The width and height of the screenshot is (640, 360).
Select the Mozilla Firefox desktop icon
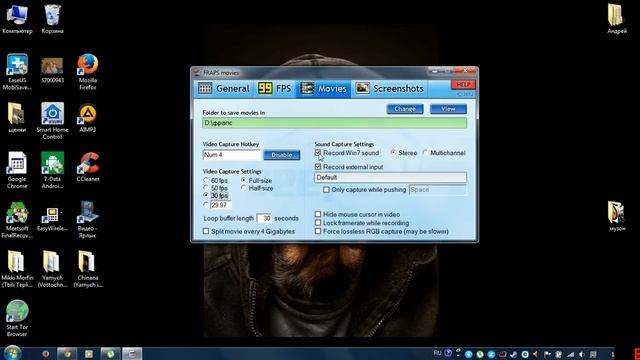(88, 71)
